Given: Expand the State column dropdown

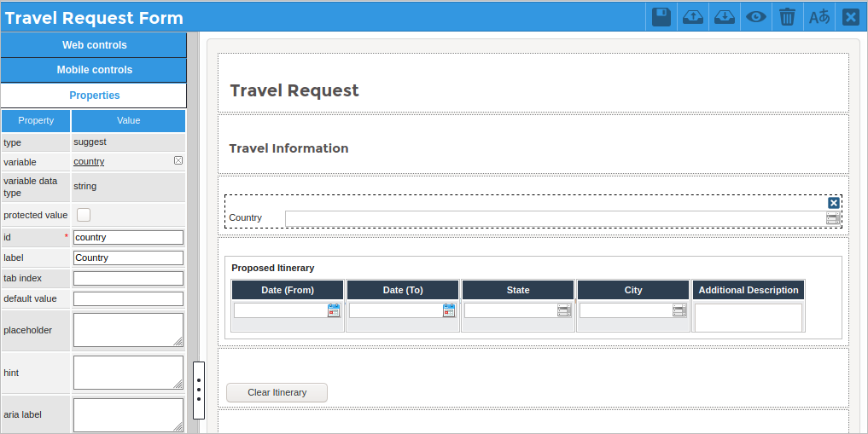Looking at the screenshot, I should (564, 310).
